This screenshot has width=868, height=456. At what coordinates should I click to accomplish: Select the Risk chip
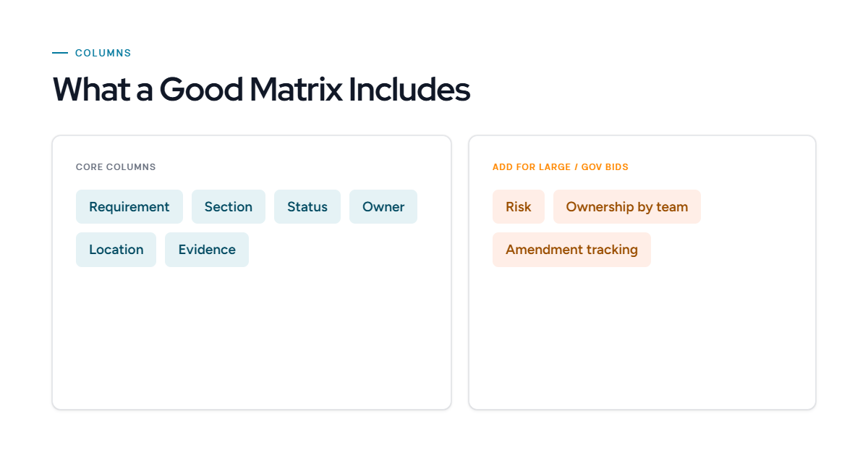click(x=519, y=207)
